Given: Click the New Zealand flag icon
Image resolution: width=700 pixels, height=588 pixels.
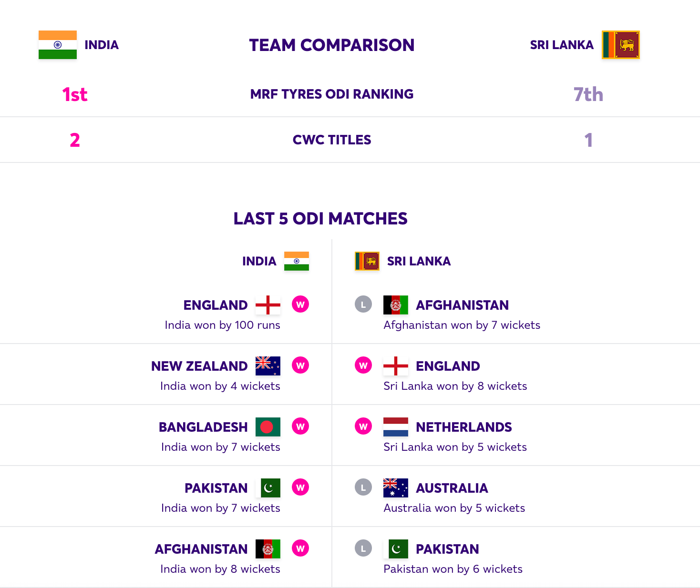Looking at the screenshot, I should click(x=268, y=366).
